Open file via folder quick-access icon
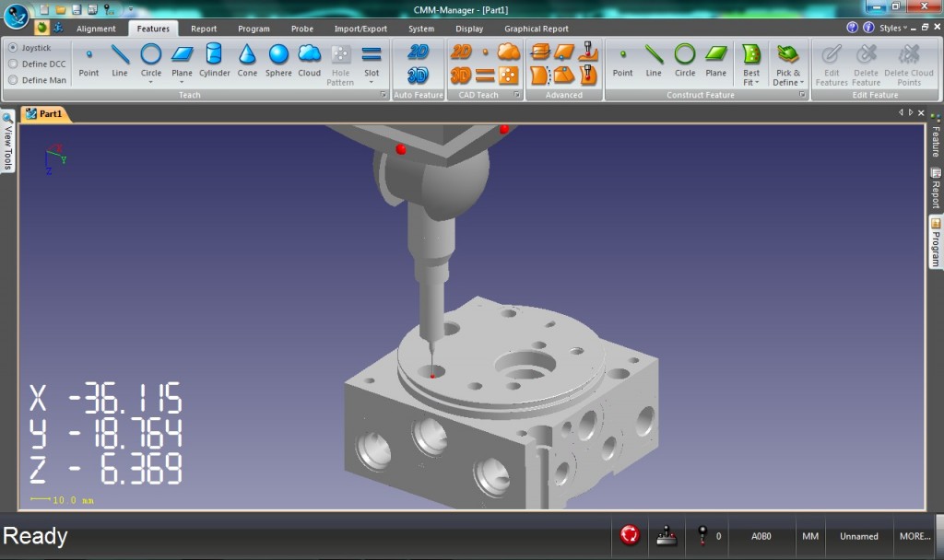The image size is (944, 560). 61,9
